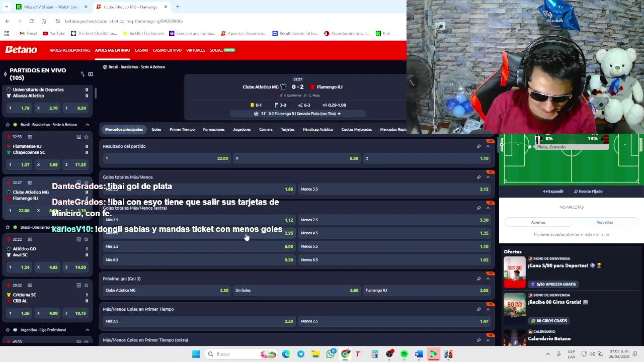Switch to the Goles market tab

point(156,129)
